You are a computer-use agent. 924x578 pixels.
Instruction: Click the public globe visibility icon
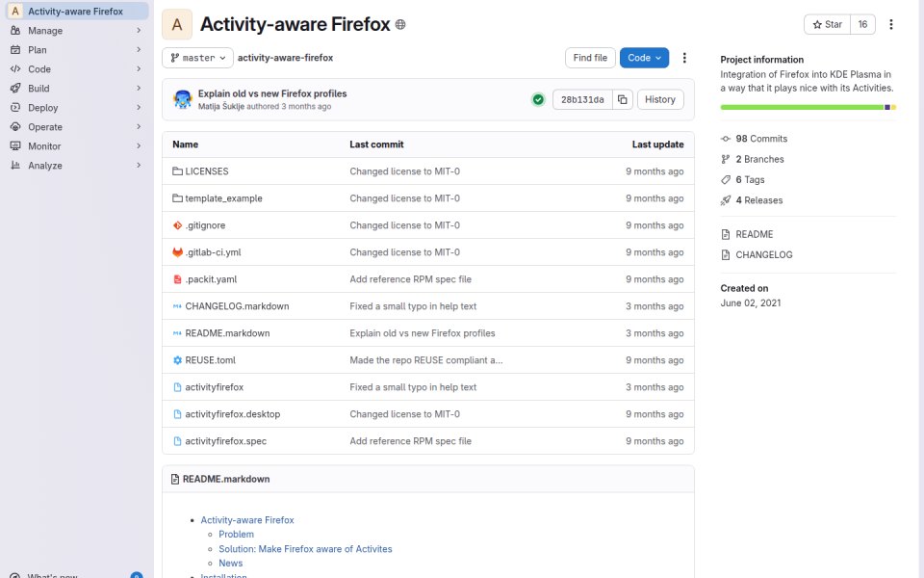coord(400,25)
